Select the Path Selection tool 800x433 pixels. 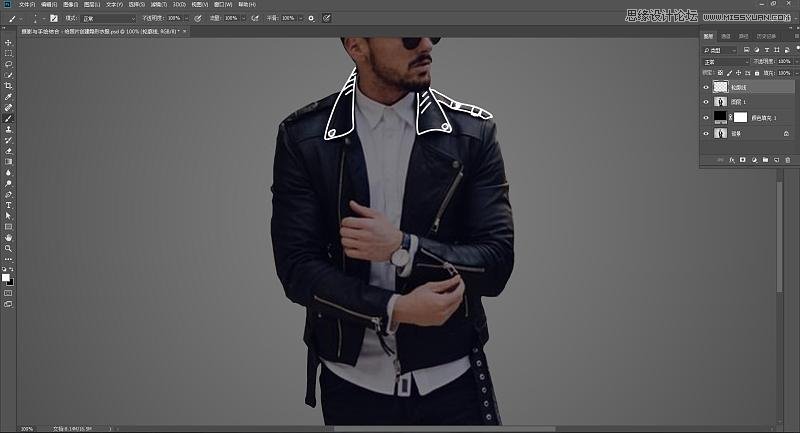[x=8, y=216]
